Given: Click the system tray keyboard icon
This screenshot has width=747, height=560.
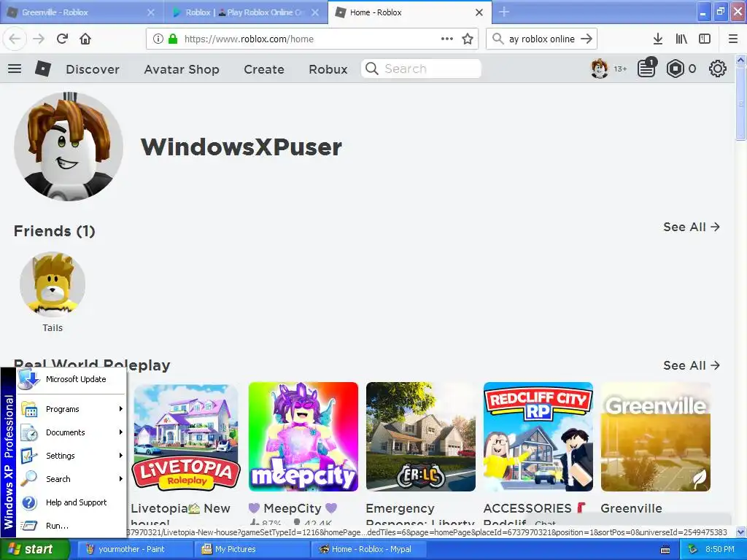Looking at the screenshot, I should [665, 550].
